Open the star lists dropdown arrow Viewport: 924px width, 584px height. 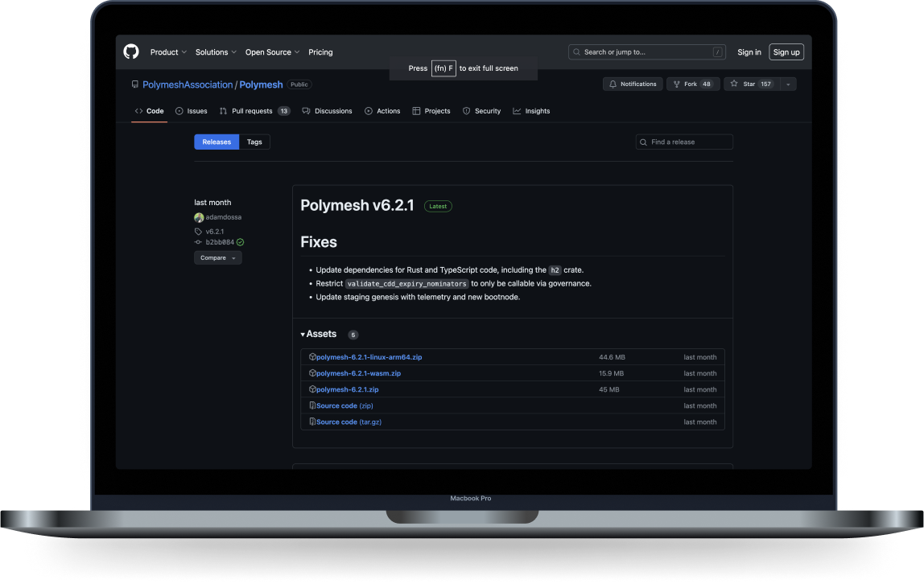(x=788, y=84)
